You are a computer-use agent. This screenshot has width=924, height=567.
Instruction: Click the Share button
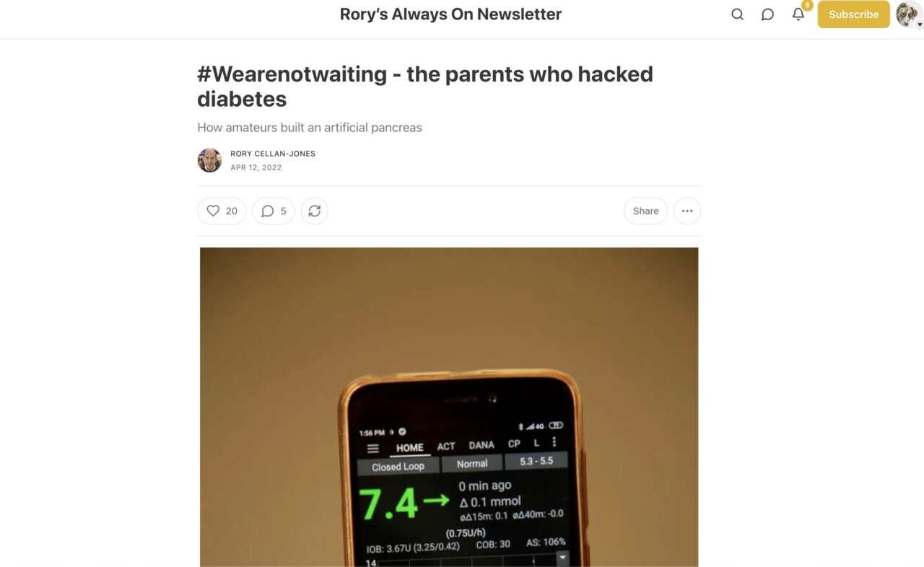[x=645, y=211]
